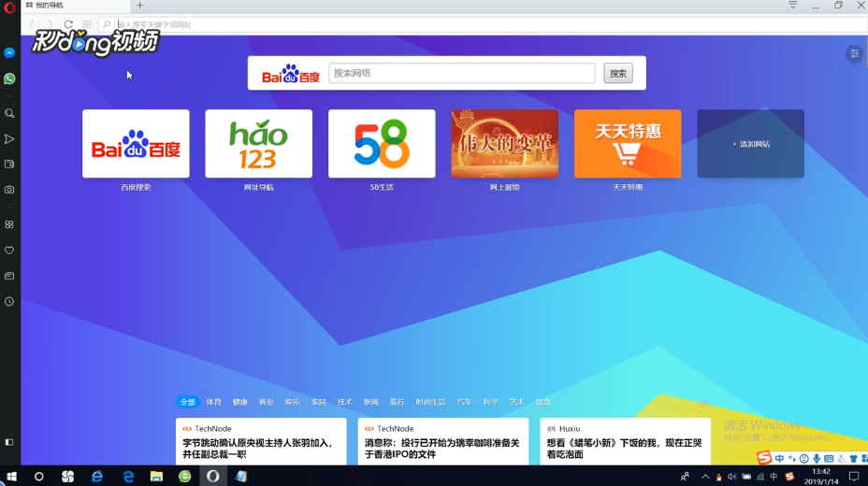The image size is (868, 486).
Task: Open the 瑞幸咖啡 IPO news article
Action: (442, 442)
